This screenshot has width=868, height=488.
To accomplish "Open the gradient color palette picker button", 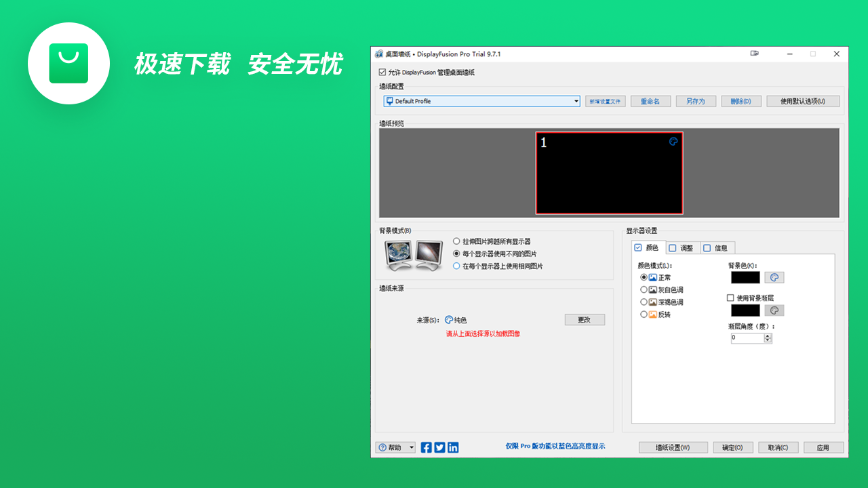I will pyautogui.click(x=774, y=310).
